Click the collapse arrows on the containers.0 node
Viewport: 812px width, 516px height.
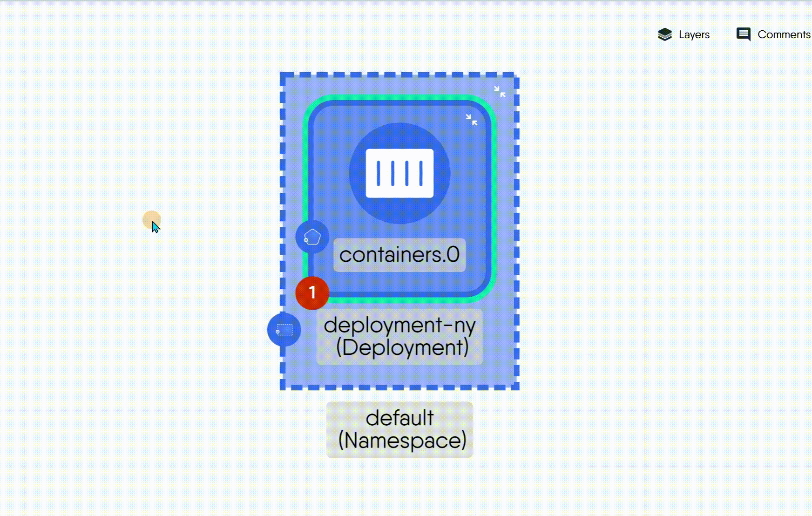472,120
